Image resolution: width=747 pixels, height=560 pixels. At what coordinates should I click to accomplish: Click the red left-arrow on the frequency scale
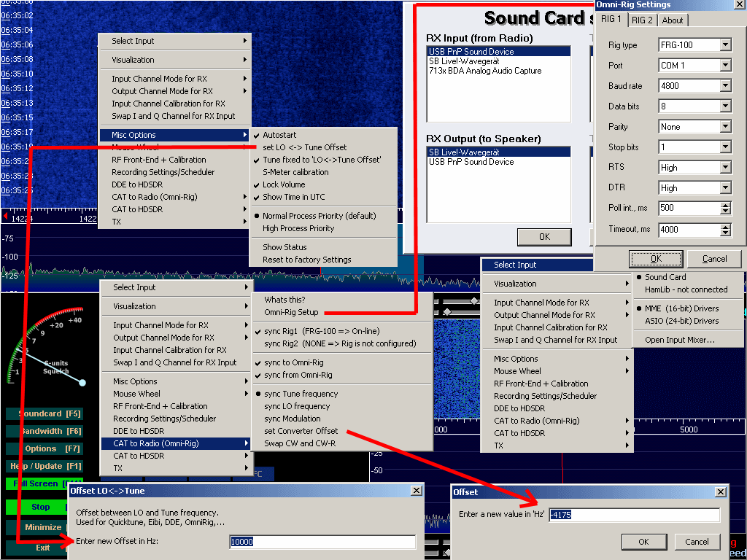5,217
